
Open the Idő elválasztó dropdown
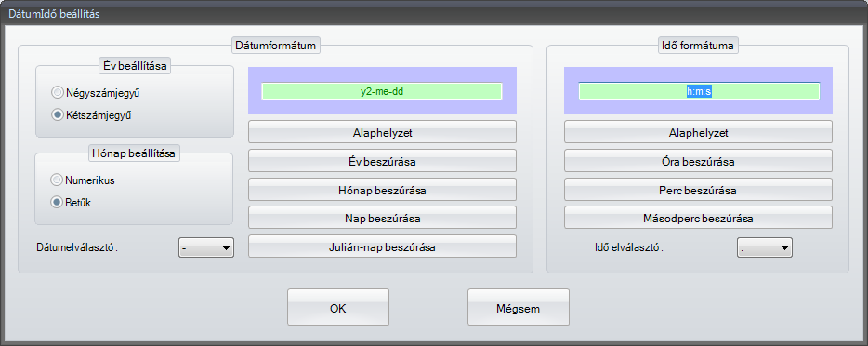click(x=765, y=248)
